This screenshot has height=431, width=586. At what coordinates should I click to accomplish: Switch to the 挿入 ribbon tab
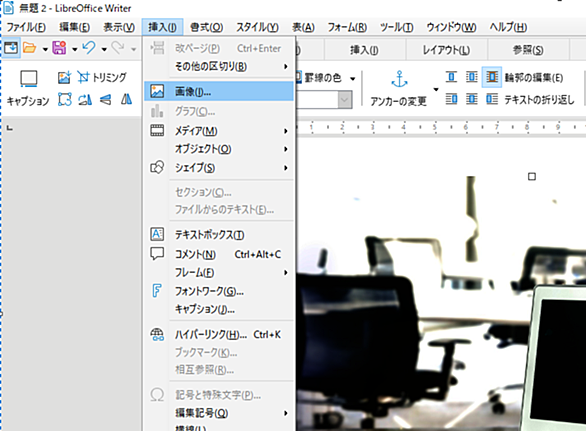[x=364, y=50]
